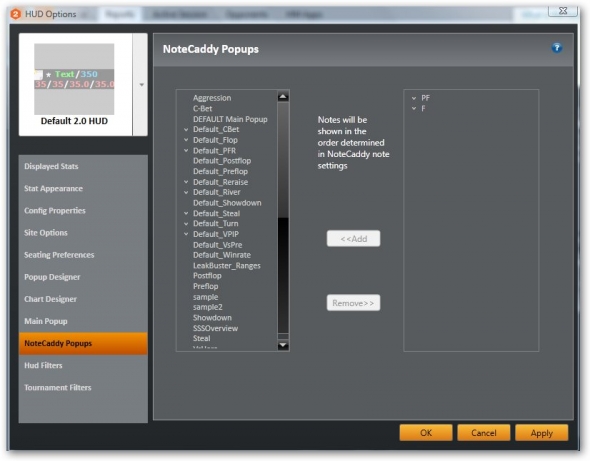590x461 pixels.
Task: Confirm with the OK button
Action: 426,433
